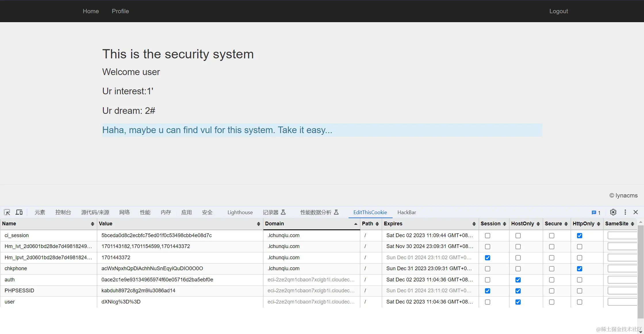This screenshot has width=644, height=334.
Task: Open DevTools settings gear
Action: pos(613,212)
